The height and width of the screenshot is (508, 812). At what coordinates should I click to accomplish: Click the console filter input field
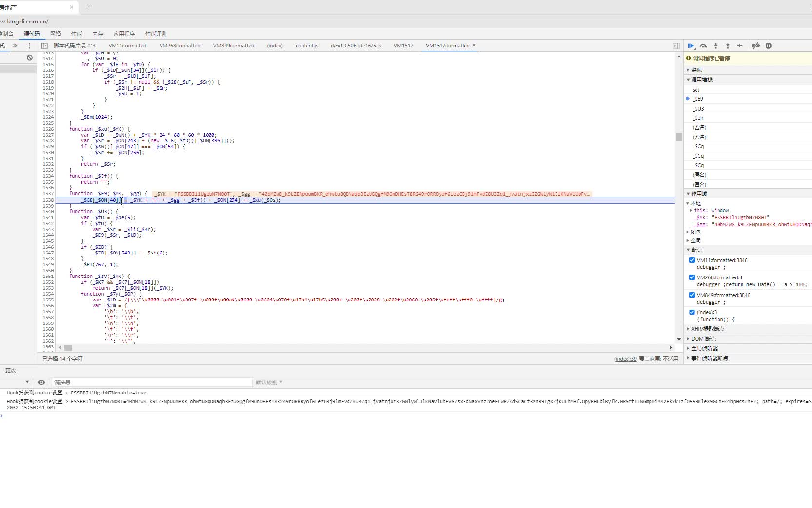(152, 382)
